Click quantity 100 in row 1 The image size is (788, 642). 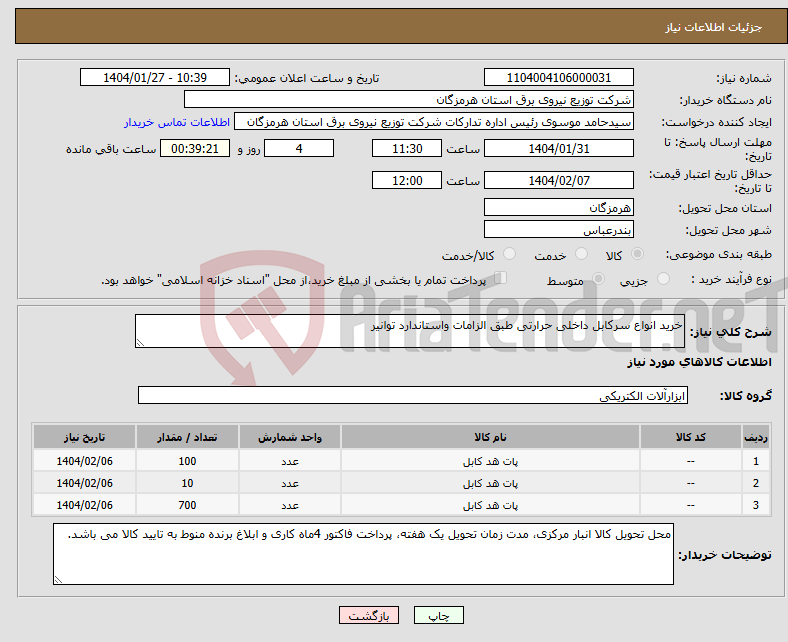click(x=187, y=461)
